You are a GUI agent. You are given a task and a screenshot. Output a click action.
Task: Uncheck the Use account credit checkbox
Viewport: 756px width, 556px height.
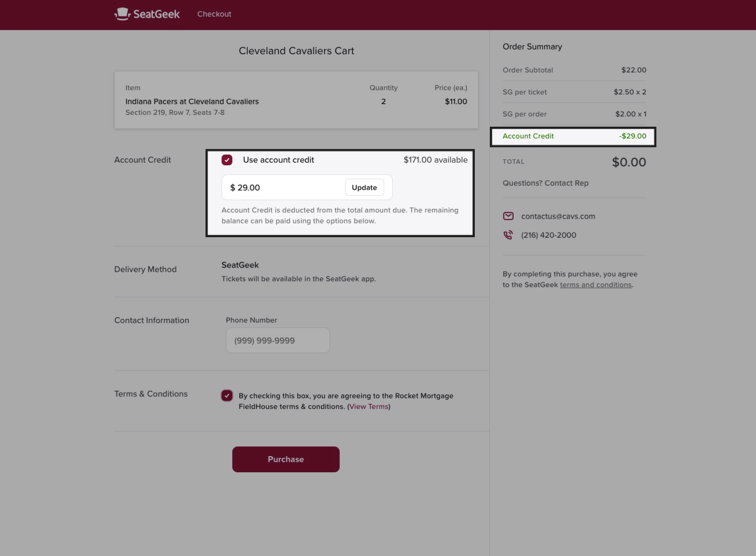[227, 160]
